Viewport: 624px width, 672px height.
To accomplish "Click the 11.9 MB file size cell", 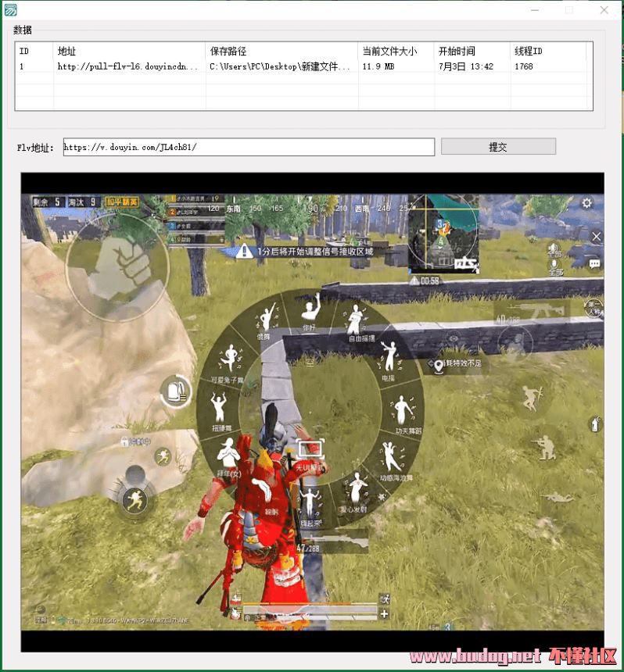I will 378,66.
